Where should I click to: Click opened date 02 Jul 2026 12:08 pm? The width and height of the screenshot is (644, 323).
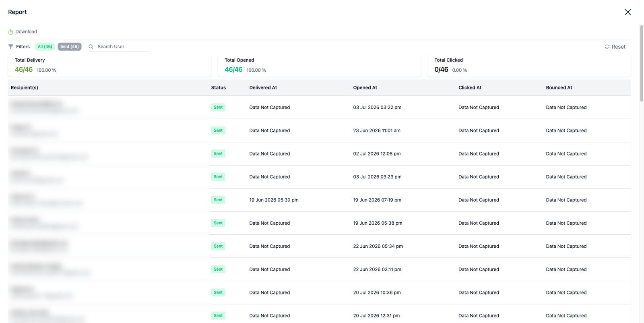[377, 154]
